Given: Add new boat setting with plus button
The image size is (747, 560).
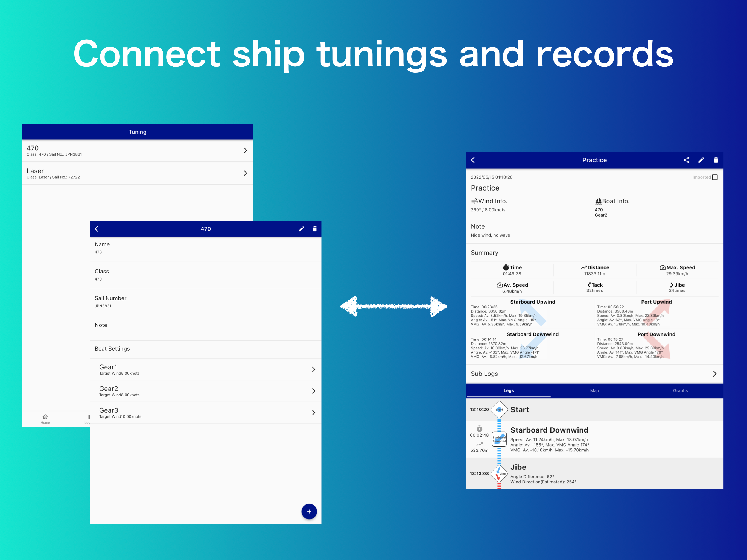Looking at the screenshot, I should (309, 512).
